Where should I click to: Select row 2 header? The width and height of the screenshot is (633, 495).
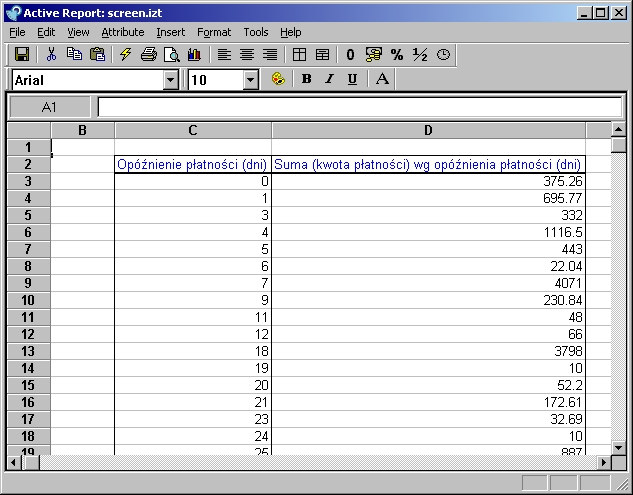click(28, 164)
